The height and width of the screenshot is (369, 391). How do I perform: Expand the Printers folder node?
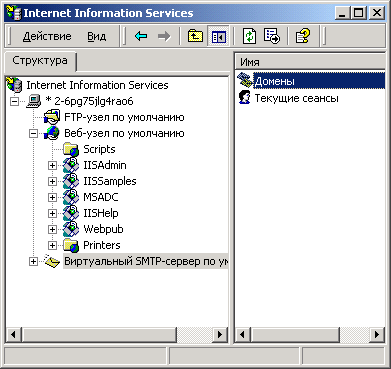52,246
